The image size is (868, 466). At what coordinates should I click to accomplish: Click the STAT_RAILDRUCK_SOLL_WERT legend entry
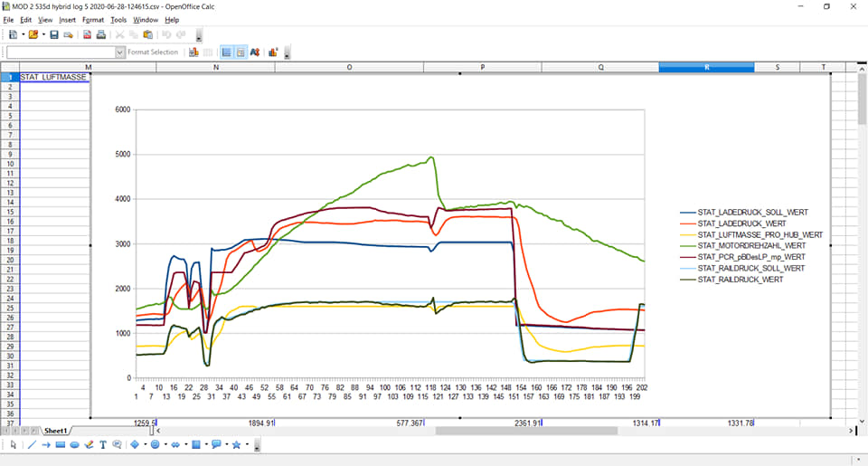pyautogui.click(x=743, y=268)
